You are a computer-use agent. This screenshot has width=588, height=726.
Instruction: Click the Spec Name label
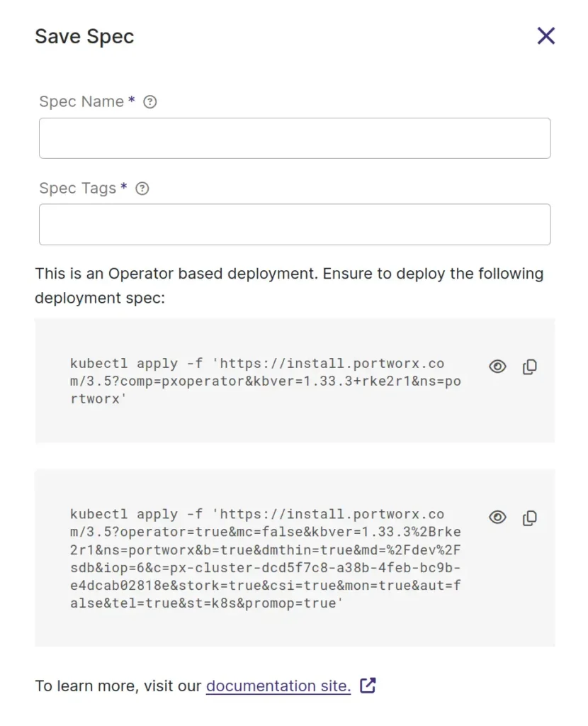click(x=81, y=102)
